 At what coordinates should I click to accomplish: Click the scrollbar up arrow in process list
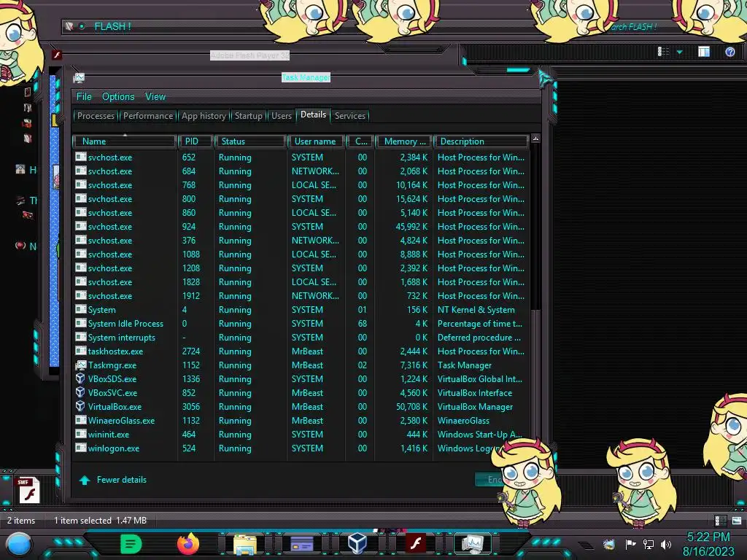pos(535,139)
